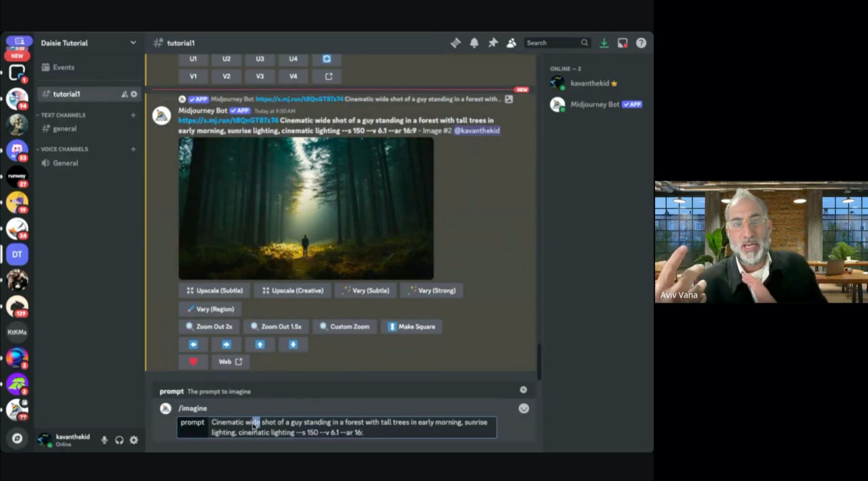
Task: Open notification settings bell icon
Action: (474, 43)
